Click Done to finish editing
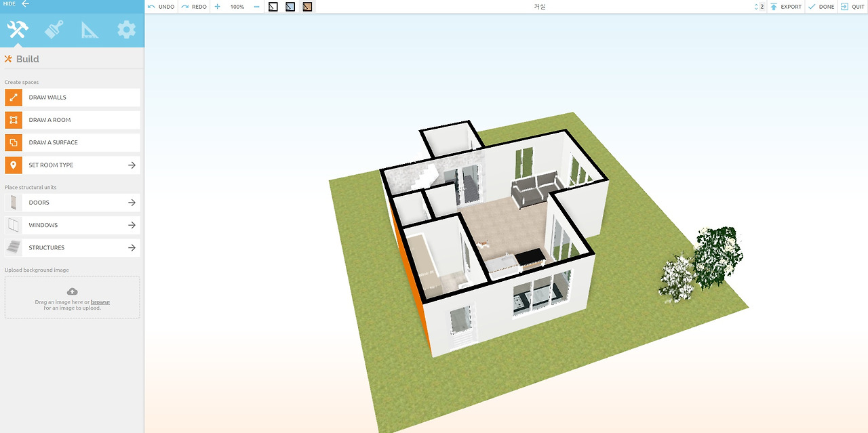868x433 pixels. click(x=821, y=7)
